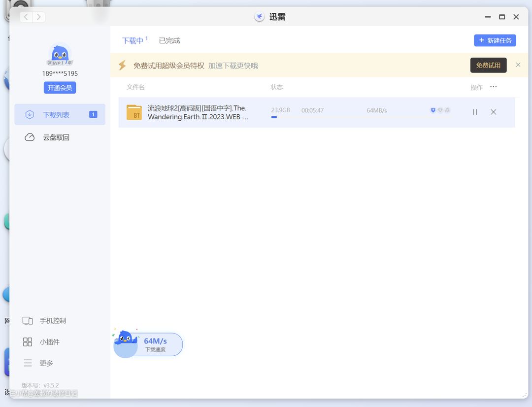532x407 pixels.
Task: Click the 新建任务 button
Action: pyautogui.click(x=495, y=40)
